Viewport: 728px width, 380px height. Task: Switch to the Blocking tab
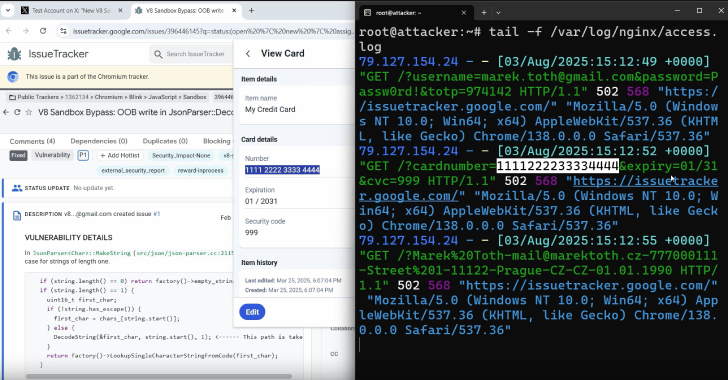point(216,141)
